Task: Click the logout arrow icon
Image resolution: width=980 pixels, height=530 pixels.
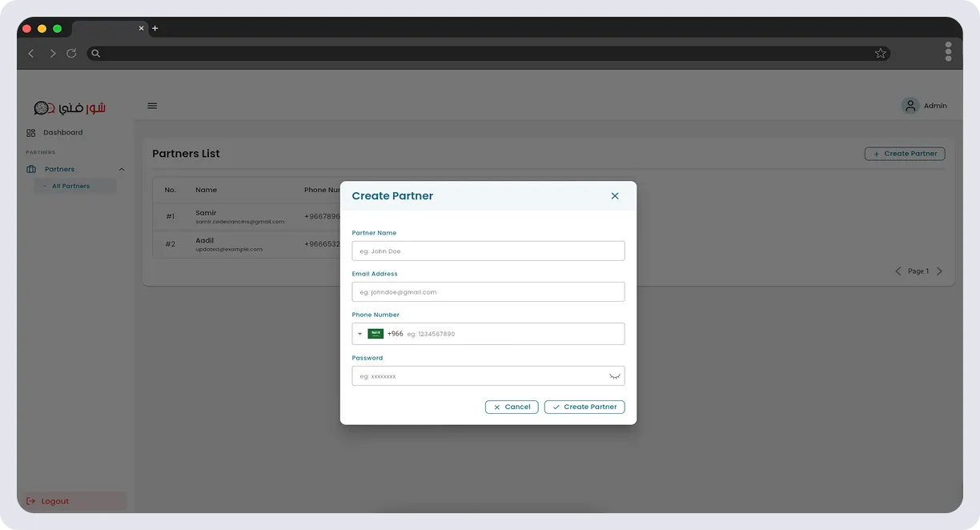Action: (x=31, y=501)
